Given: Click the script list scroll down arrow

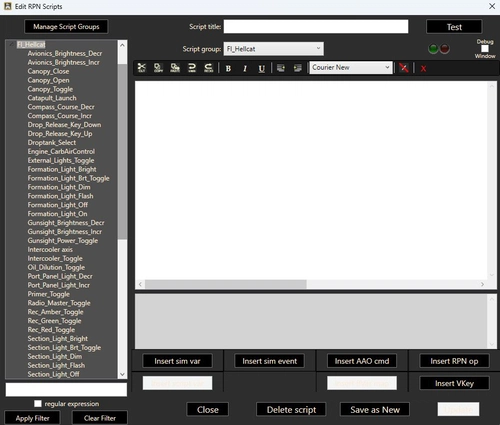Looking at the screenshot, I should click(x=122, y=374).
